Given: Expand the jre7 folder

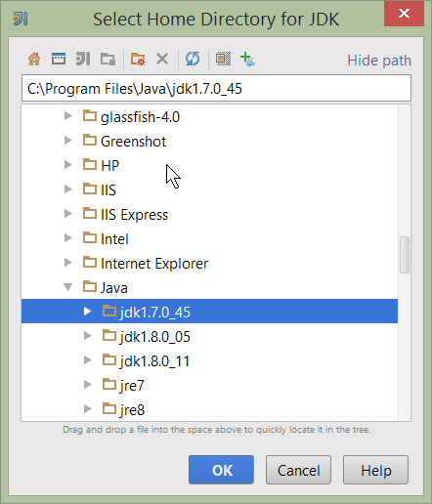Looking at the screenshot, I should [x=87, y=385].
